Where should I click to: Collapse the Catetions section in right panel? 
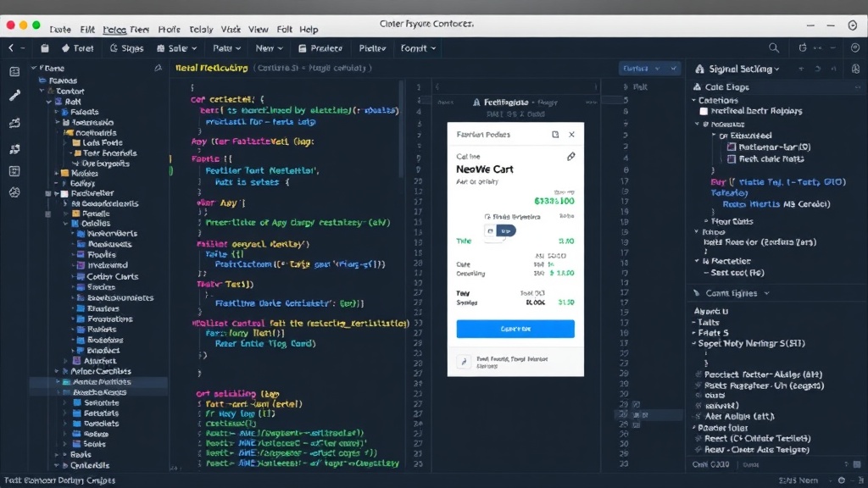(693, 100)
